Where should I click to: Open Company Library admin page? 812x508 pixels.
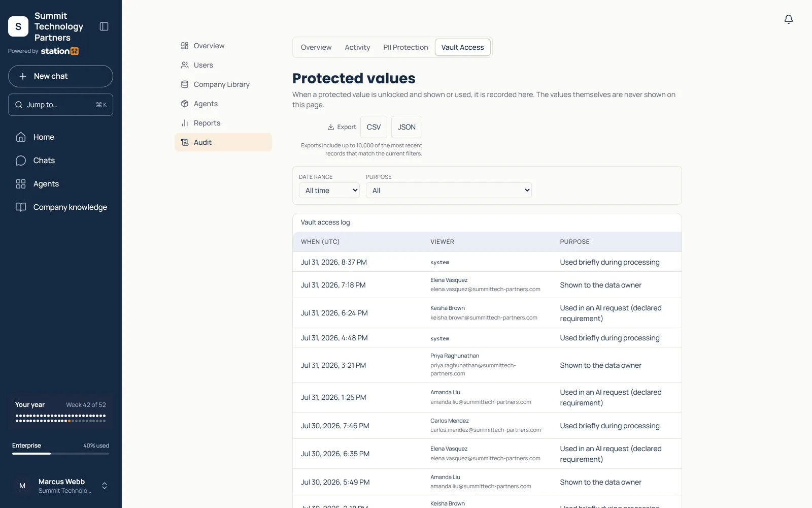(x=223, y=84)
